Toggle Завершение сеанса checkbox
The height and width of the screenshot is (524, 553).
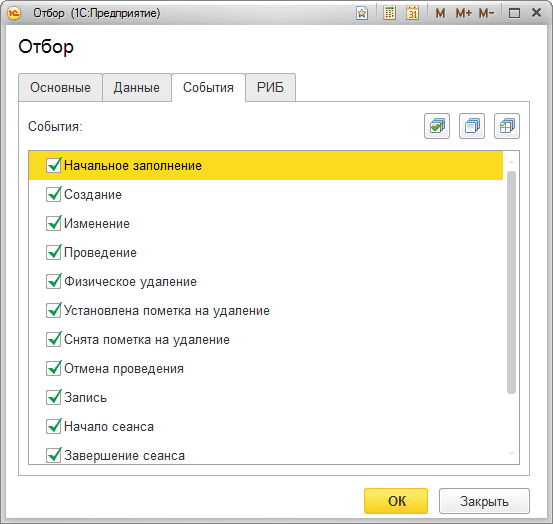54,455
